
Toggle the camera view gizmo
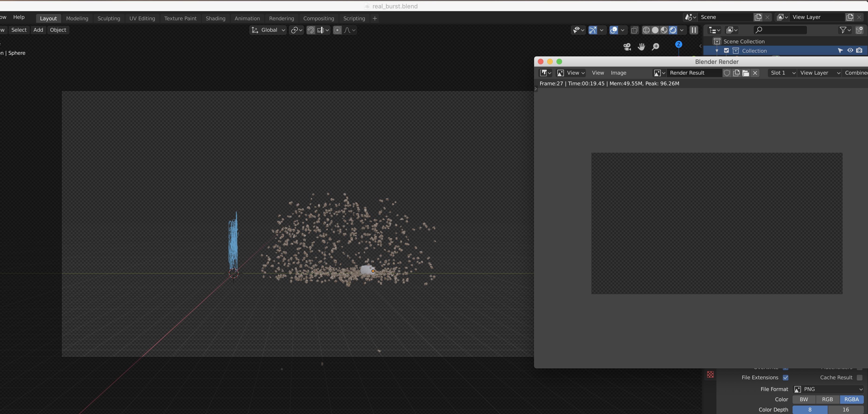click(x=627, y=47)
